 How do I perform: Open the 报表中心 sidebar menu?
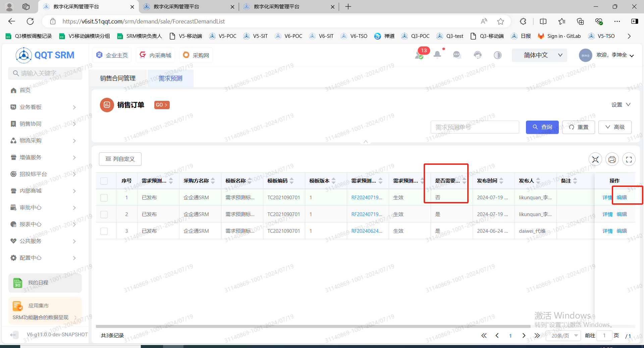tap(31, 224)
